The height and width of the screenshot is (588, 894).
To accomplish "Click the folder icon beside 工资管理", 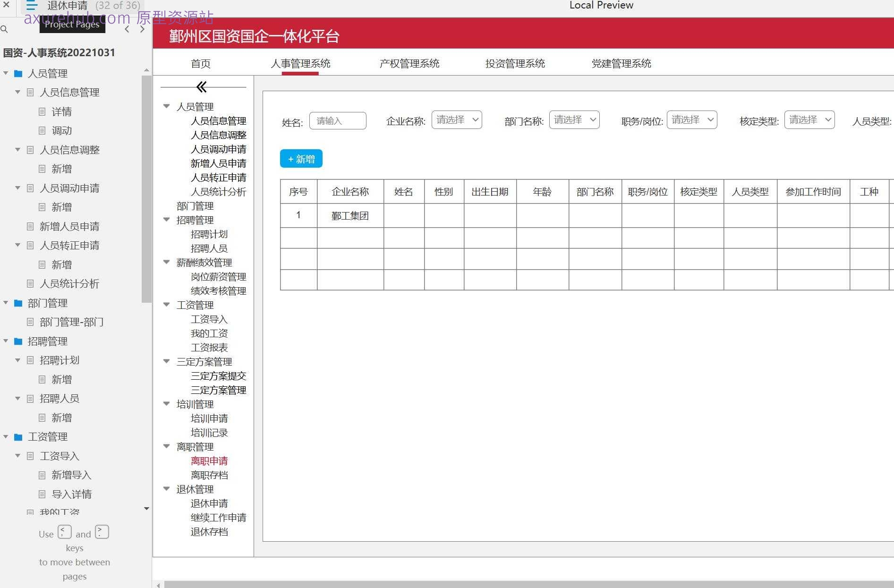I will pos(18,437).
